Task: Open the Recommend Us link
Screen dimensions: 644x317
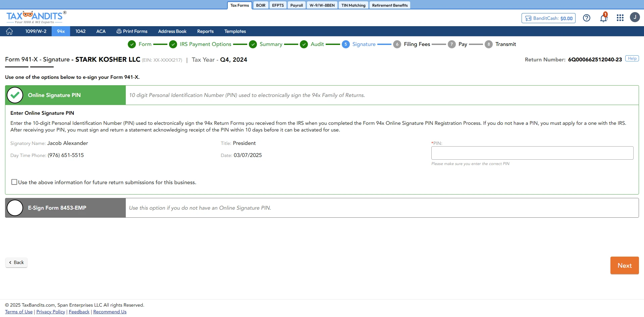Action: point(110,312)
